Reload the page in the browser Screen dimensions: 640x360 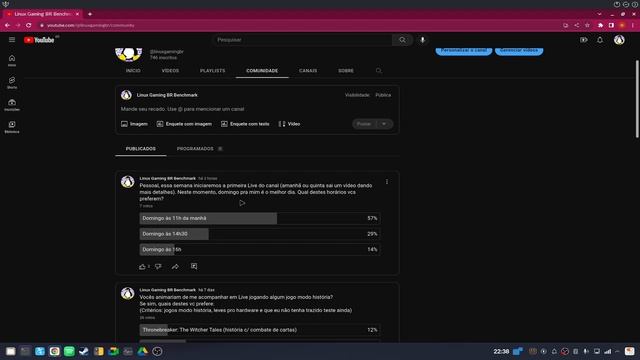click(x=29, y=25)
